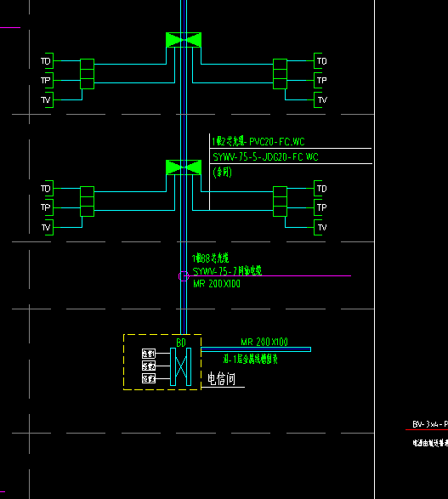Viewport: 448px width, 499px height.
Task: Click the magenta circle on the riser
Action: coord(184,276)
